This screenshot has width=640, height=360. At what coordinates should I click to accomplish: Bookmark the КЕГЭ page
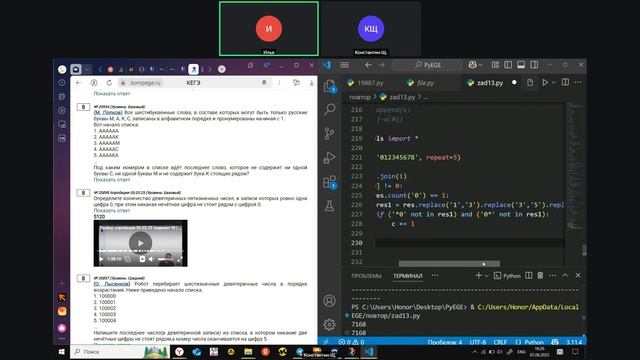pyautogui.click(x=264, y=83)
